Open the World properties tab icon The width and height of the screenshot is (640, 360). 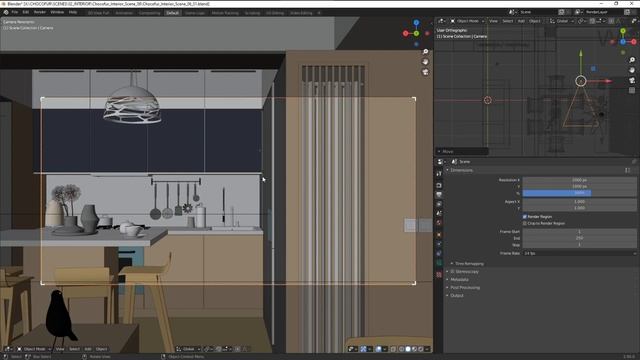coord(439,223)
